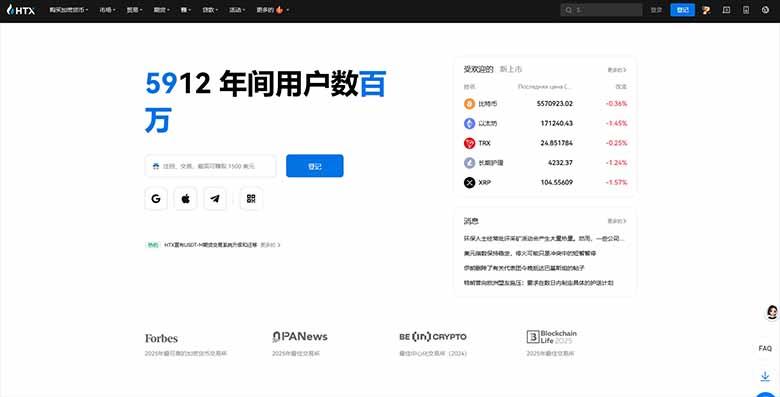This screenshot has width=780, height=397.
Task: Switch to the 新上市 tab in market panel
Action: click(x=511, y=69)
